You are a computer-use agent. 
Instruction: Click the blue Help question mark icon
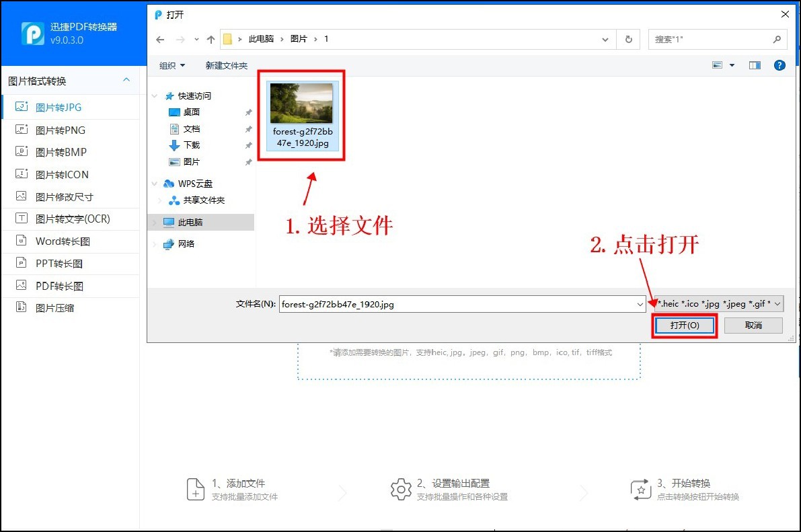point(779,65)
